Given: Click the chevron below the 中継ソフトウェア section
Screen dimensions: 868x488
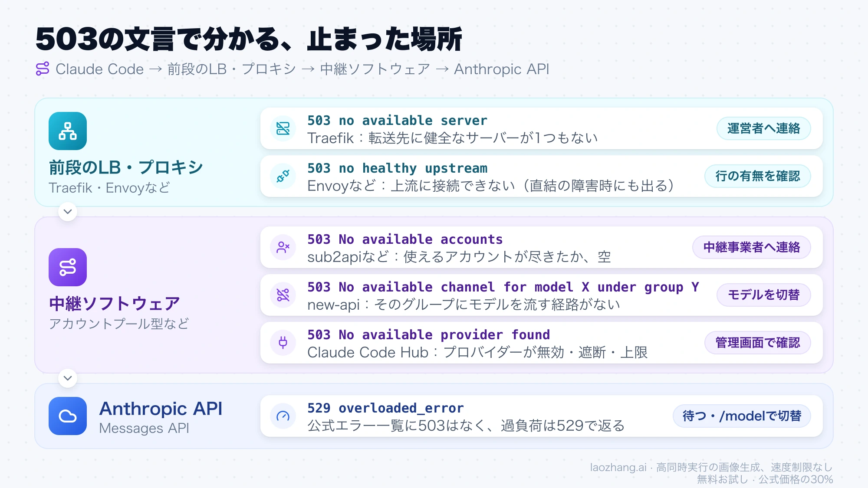Looking at the screenshot, I should click(68, 378).
